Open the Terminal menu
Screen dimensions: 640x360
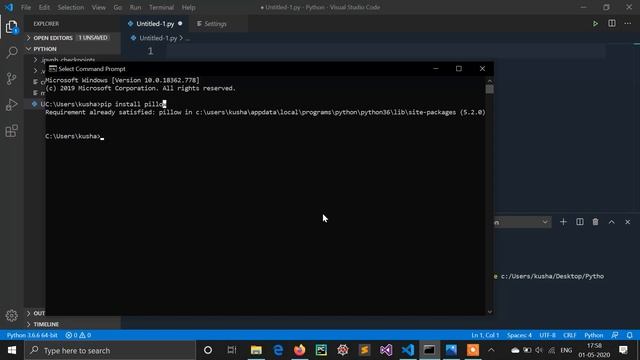pos(161,7)
